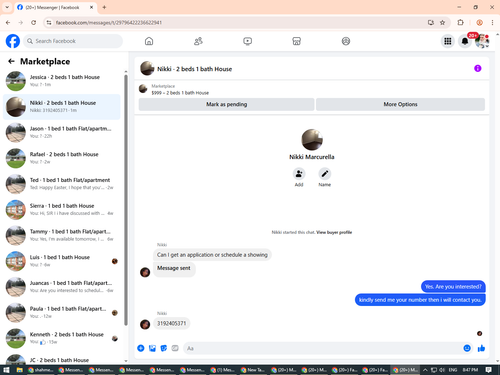Screen dimensions: 500x375
Task: Open Chrome three-dot menu
Action: pos(492,22)
